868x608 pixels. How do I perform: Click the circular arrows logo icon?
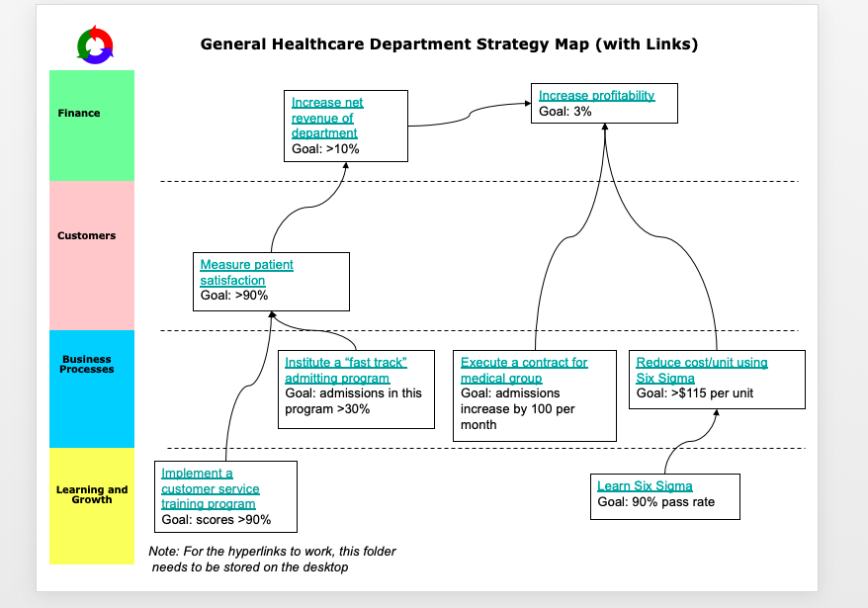[96, 45]
